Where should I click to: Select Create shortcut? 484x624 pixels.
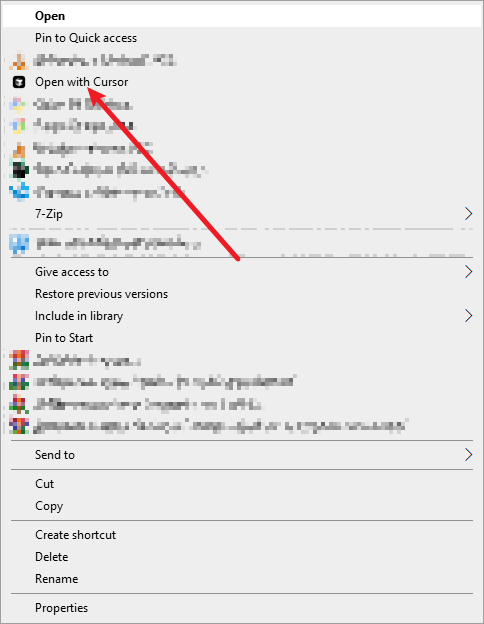coord(242,535)
